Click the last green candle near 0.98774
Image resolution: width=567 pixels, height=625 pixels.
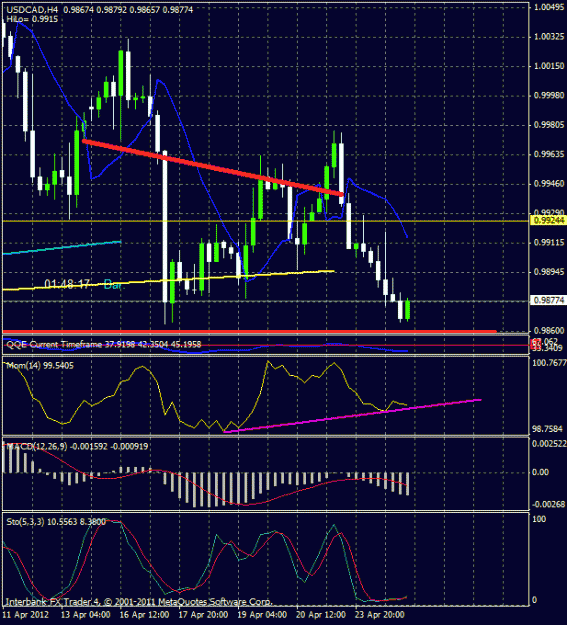coord(408,310)
